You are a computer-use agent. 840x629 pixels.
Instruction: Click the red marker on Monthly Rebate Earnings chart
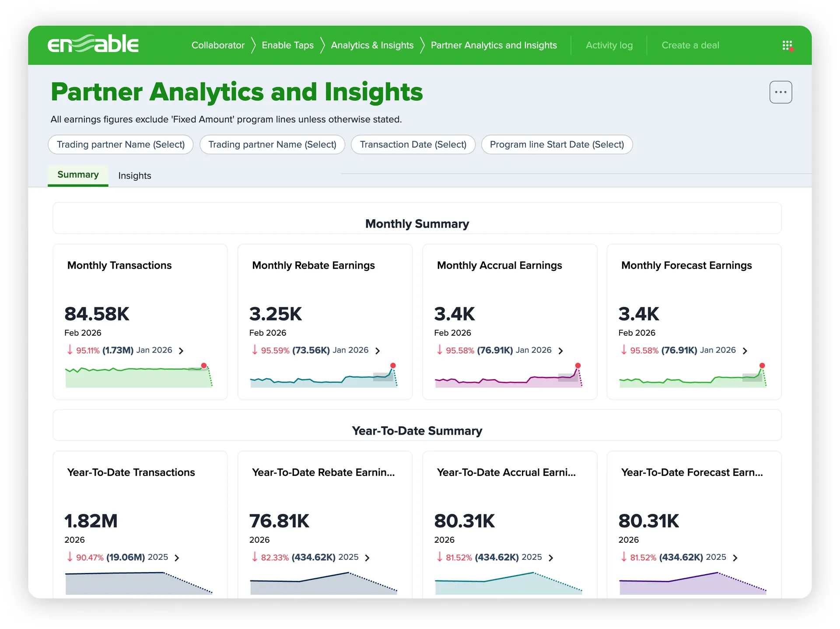tap(393, 365)
